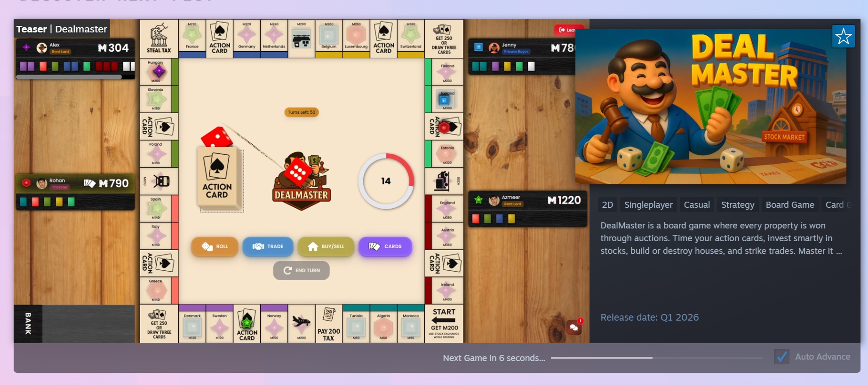
Task: Open the Board Game tag
Action: pos(790,205)
